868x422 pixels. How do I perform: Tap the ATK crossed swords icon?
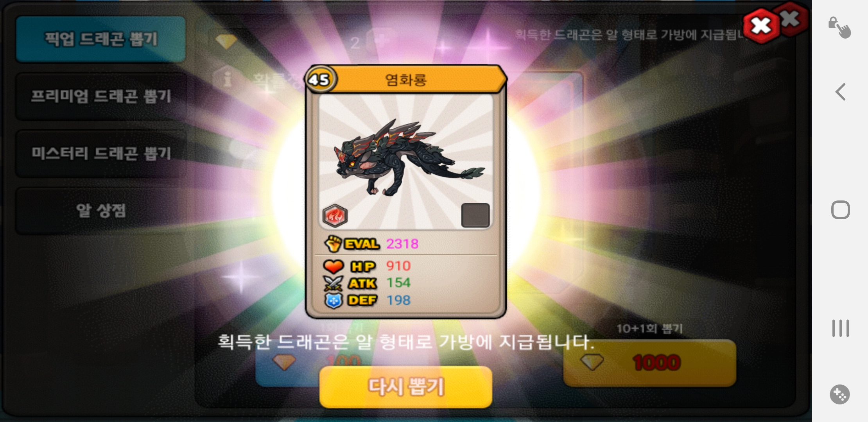click(333, 283)
